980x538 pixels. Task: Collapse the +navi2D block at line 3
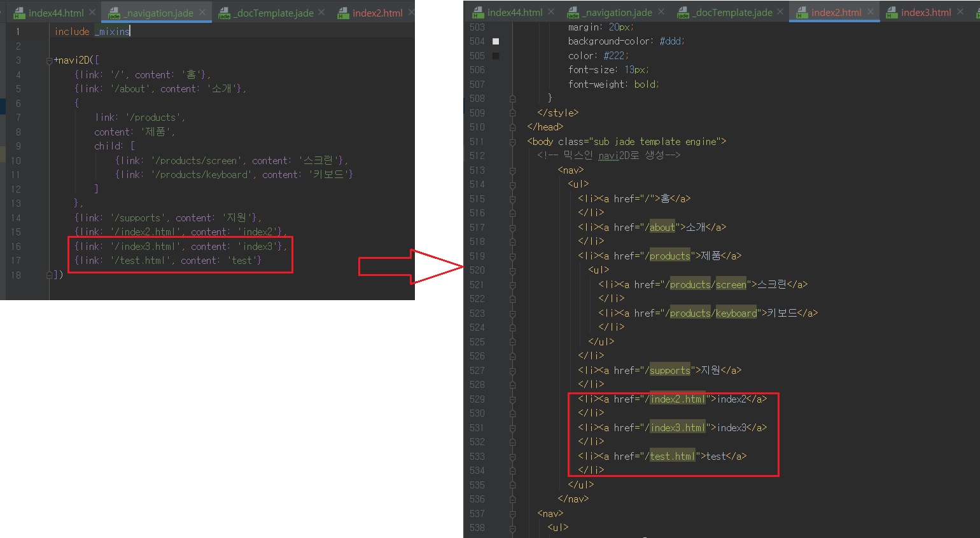tap(49, 61)
